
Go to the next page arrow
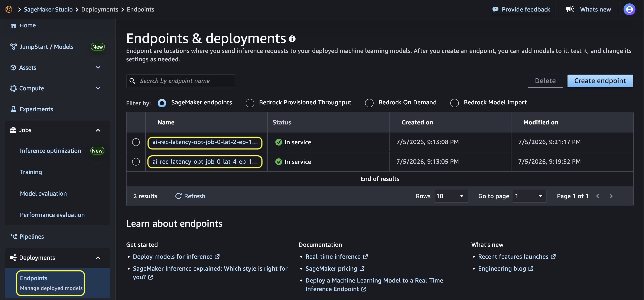[611, 196]
